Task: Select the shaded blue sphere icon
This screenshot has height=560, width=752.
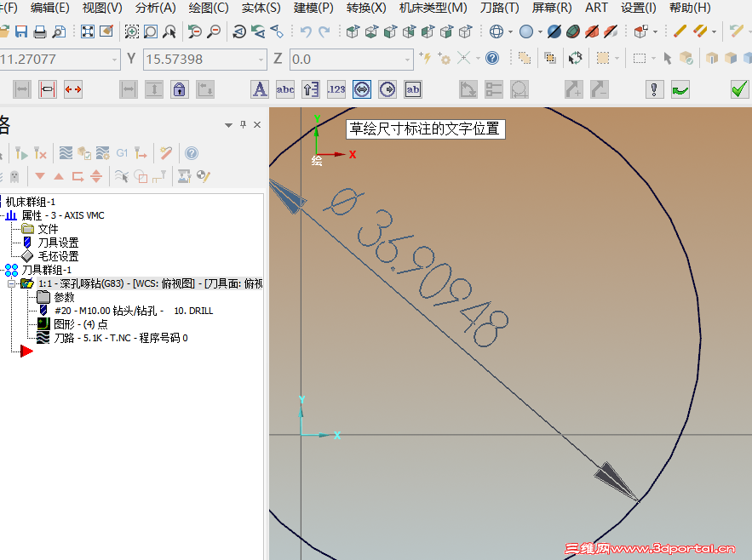Action: (526, 31)
